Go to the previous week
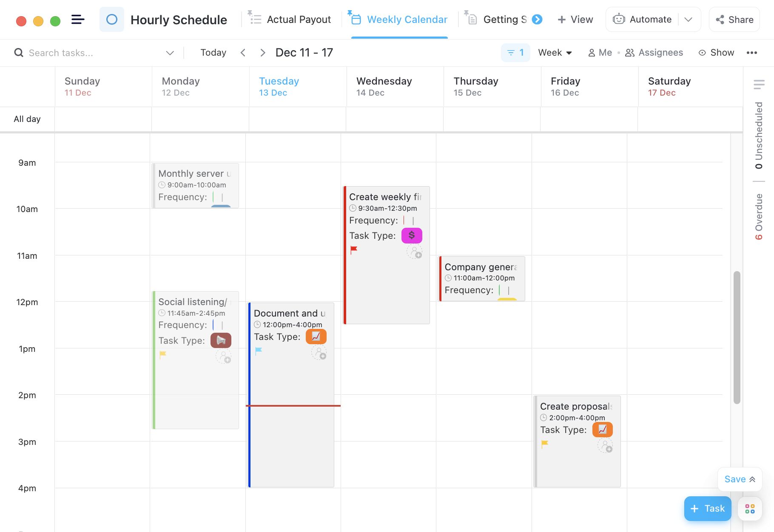Screen dimensions: 774x532 243,53
